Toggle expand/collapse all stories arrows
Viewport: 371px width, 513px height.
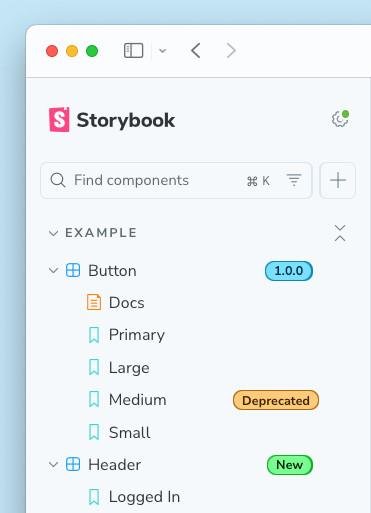tap(340, 233)
